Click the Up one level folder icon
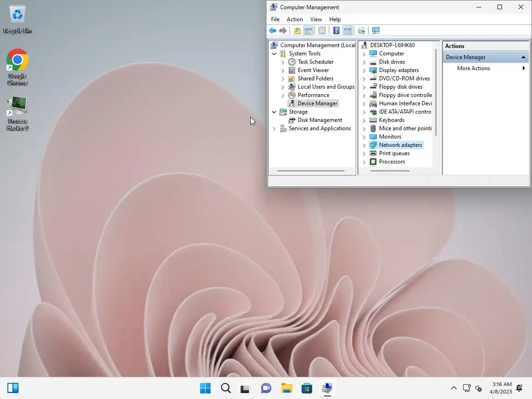This screenshot has height=399, width=532. click(297, 31)
